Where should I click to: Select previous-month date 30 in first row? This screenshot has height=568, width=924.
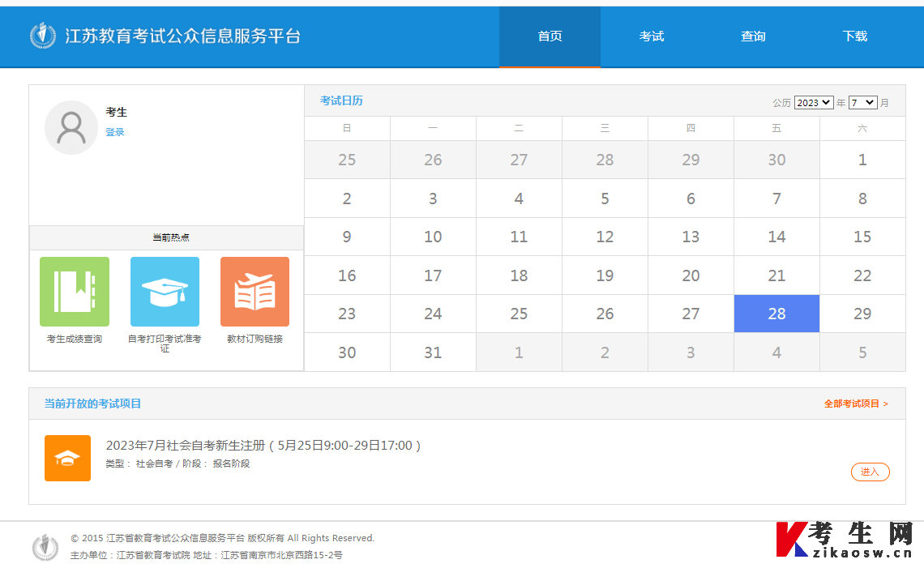pyautogui.click(x=776, y=160)
